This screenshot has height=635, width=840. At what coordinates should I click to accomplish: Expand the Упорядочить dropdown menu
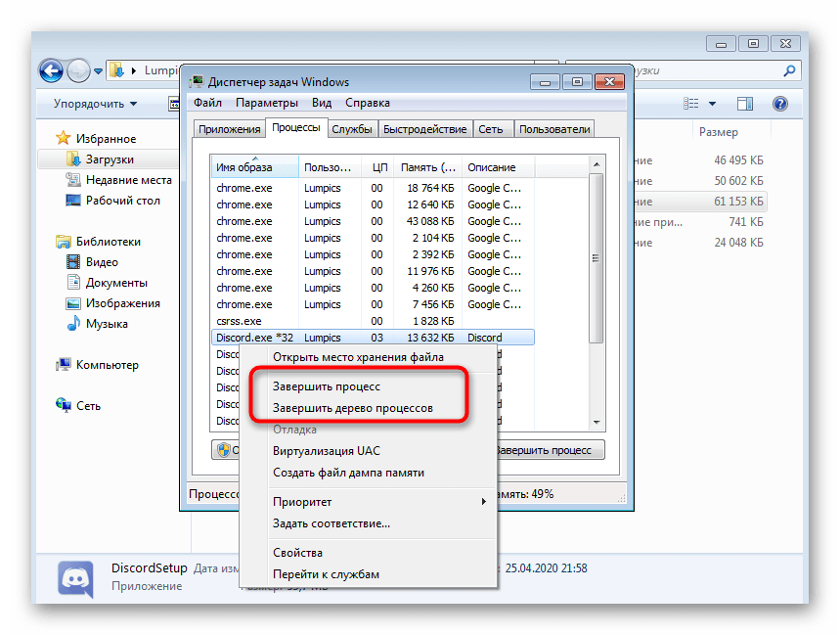coord(95,104)
